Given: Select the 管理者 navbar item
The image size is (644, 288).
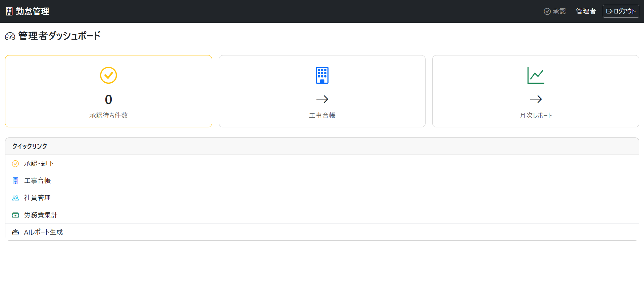Looking at the screenshot, I should [x=586, y=11].
